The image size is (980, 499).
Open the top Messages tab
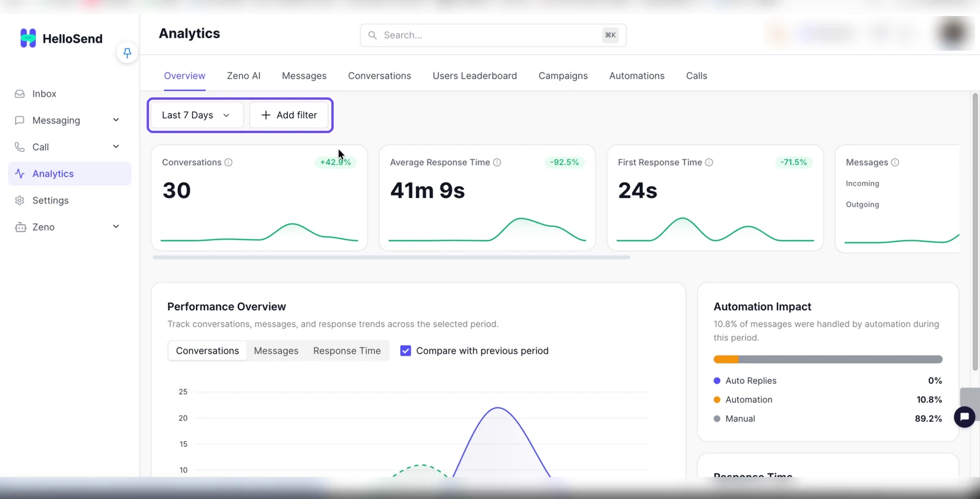(x=304, y=76)
